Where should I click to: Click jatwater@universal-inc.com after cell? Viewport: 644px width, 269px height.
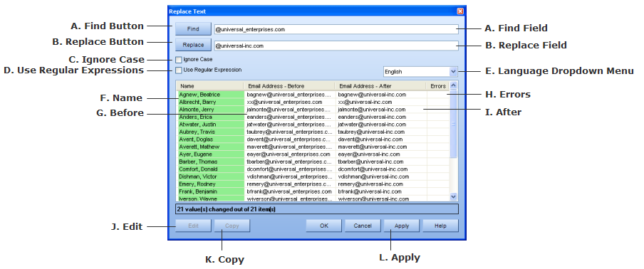click(380, 125)
